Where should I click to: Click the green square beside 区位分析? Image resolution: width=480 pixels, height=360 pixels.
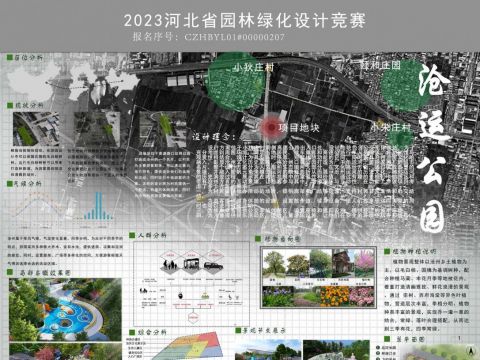click(10, 58)
